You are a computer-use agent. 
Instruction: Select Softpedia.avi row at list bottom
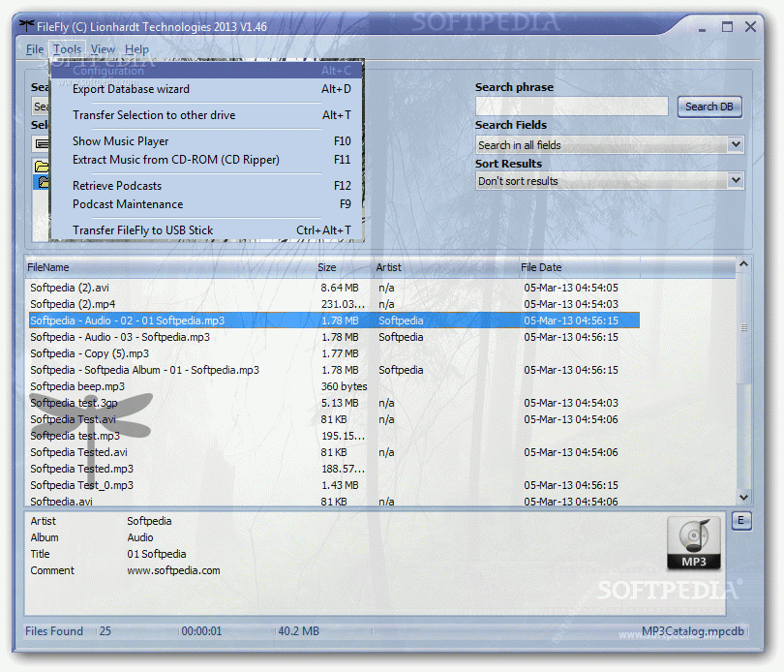tap(334, 501)
